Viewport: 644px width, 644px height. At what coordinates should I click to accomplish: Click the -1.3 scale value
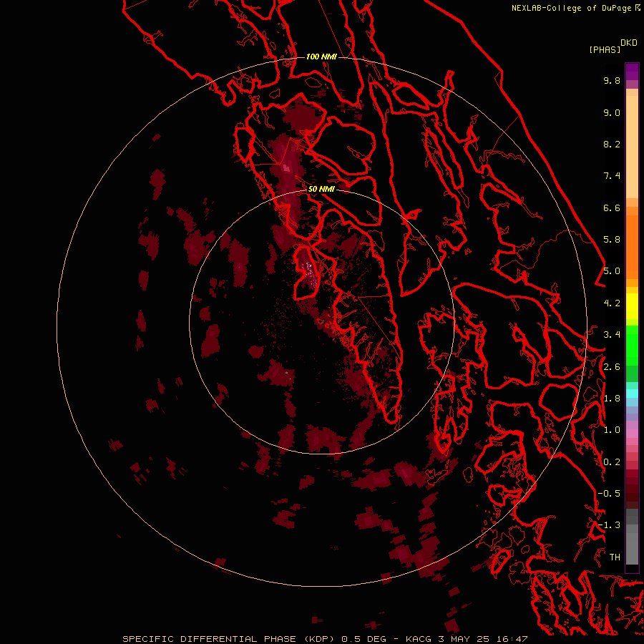609,525
